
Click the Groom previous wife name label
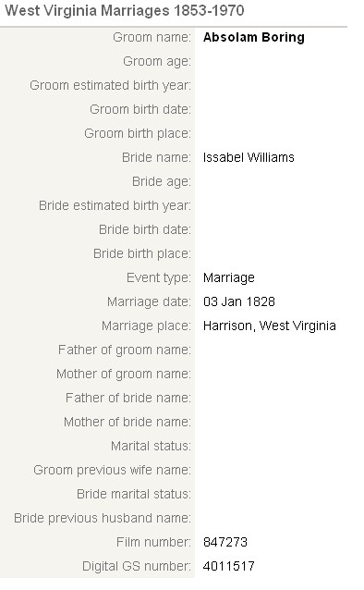click(112, 471)
